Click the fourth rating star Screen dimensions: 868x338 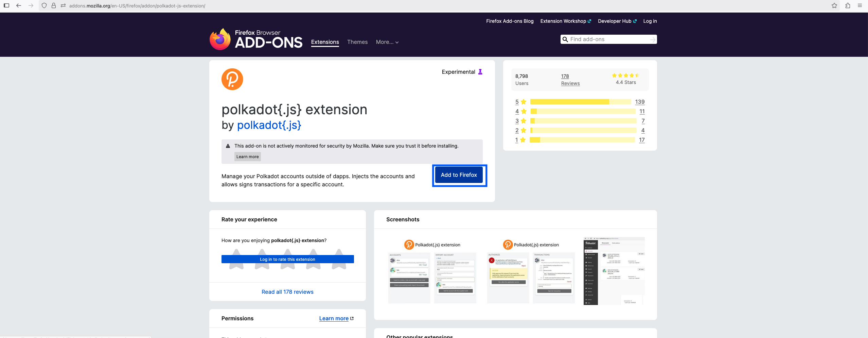tap(313, 259)
